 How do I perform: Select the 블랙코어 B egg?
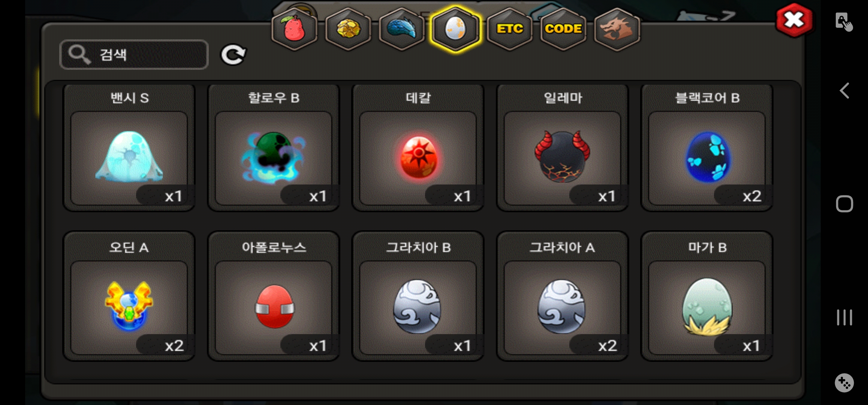707,148
